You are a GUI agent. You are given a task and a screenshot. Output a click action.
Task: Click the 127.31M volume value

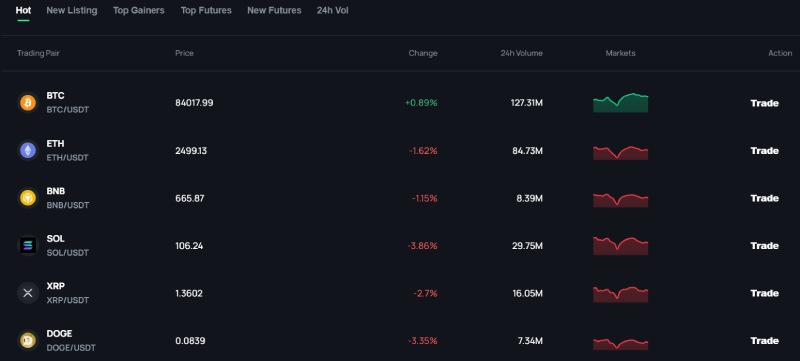pyautogui.click(x=527, y=103)
